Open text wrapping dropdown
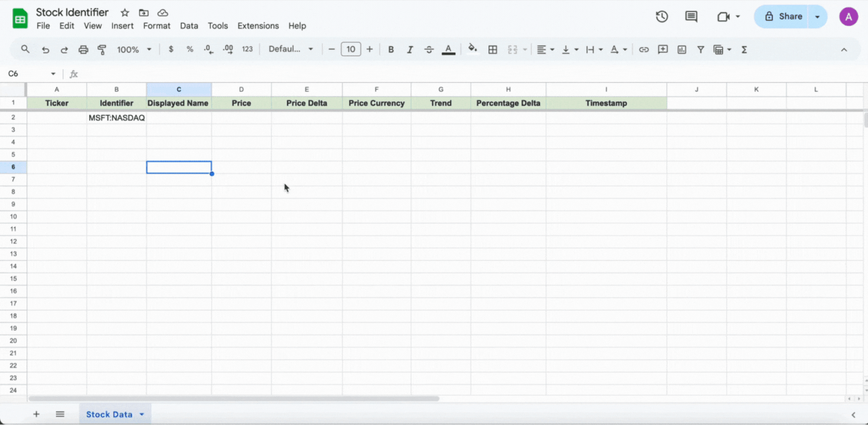 594,50
